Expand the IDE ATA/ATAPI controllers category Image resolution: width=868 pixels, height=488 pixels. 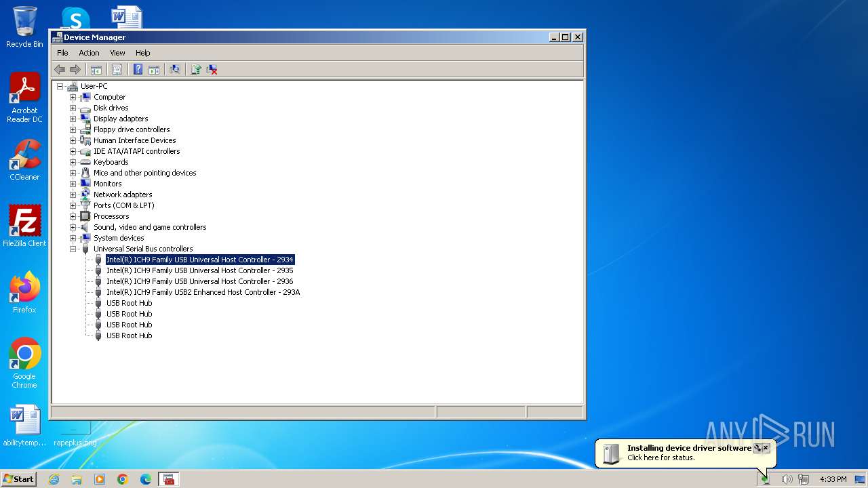(x=73, y=151)
